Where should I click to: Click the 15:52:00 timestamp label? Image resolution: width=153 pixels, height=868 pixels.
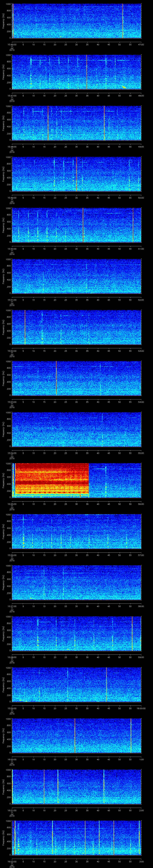(x=12, y=351)
